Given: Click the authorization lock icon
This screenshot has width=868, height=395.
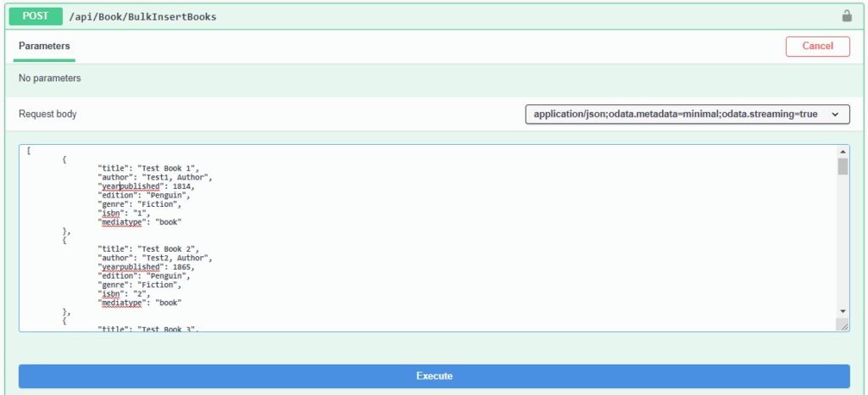Looking at the screenshot, I should 847,16.
